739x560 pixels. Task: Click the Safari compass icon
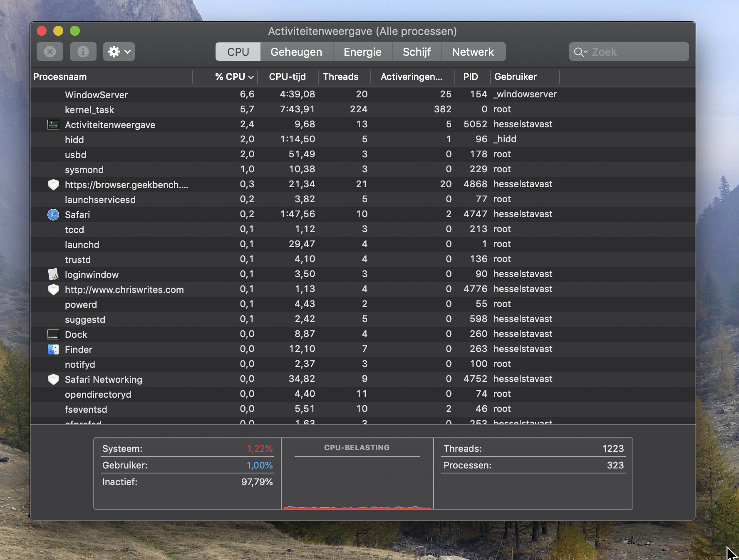click(x=53, y=214)
